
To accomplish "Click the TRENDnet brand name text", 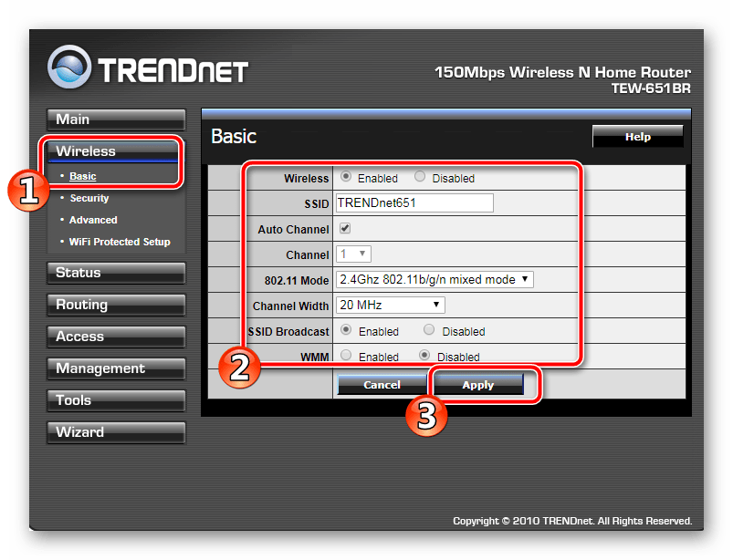I will (173, 71).
